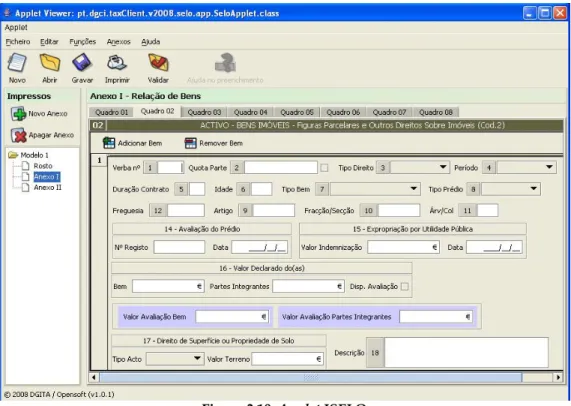This screenshot has width=571, height=406.
Task: Switch to the Quadro 07 tab
Action: [389, 113]
